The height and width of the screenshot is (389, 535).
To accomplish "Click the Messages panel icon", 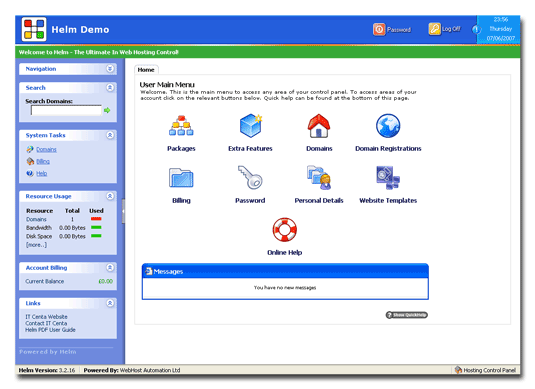I will 148,271.
